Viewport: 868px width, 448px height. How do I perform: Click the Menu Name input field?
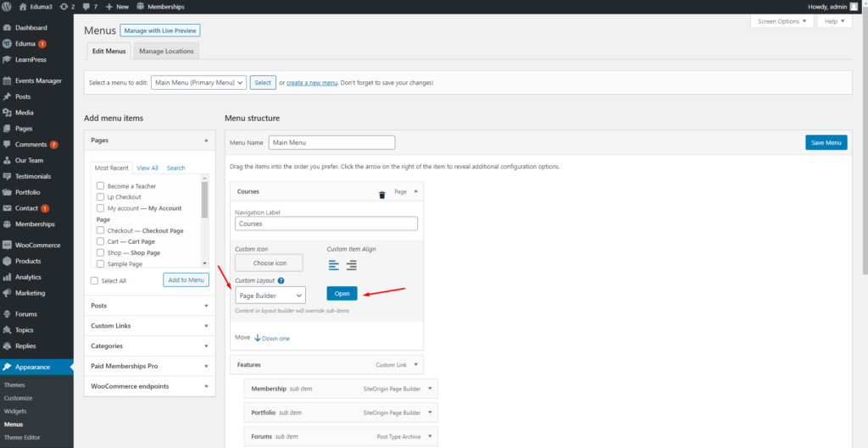[x=332, y=142]
